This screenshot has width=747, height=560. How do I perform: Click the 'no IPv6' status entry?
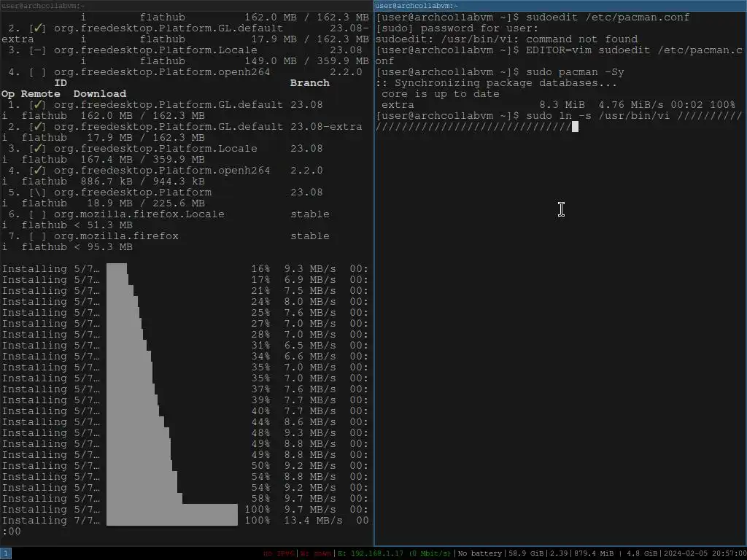coord(281,554)
